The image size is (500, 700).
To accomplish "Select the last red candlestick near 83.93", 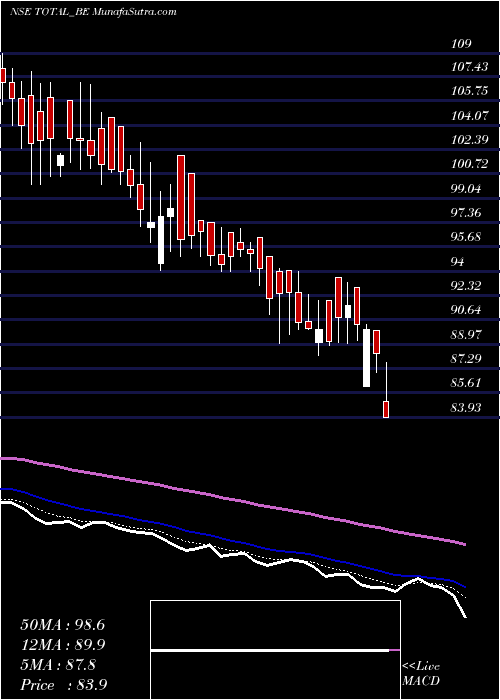I will coord(386,409).
